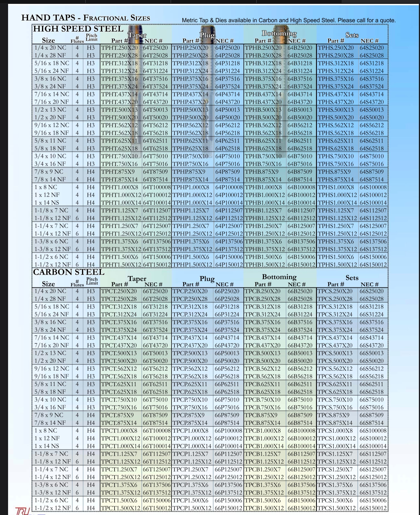The height and width of the screenshot is (515, 420).
Task: Select NEC number 64S62511
Action: click(372, 141)
